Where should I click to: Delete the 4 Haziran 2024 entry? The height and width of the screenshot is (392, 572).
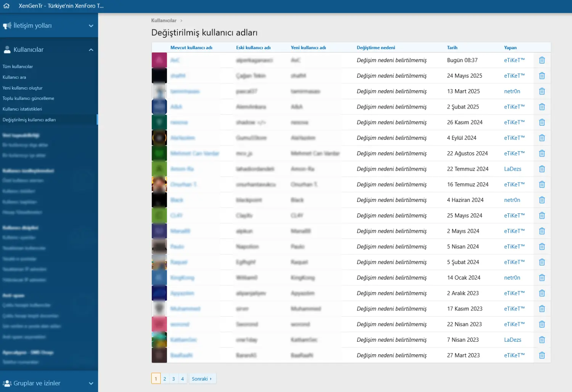pos(542,200)
